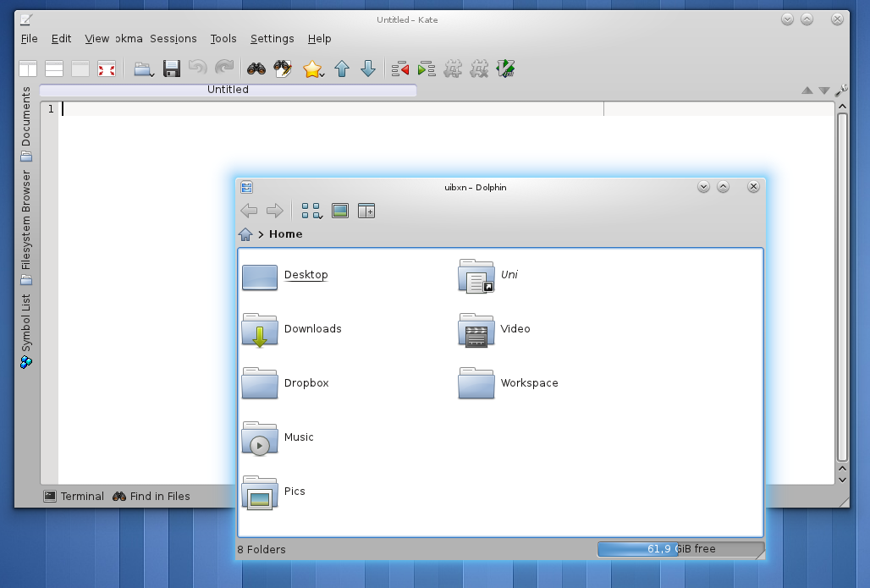Open Edit menu in Kate
The height and width of the screenshot is (588, 870).
point(61,39)
